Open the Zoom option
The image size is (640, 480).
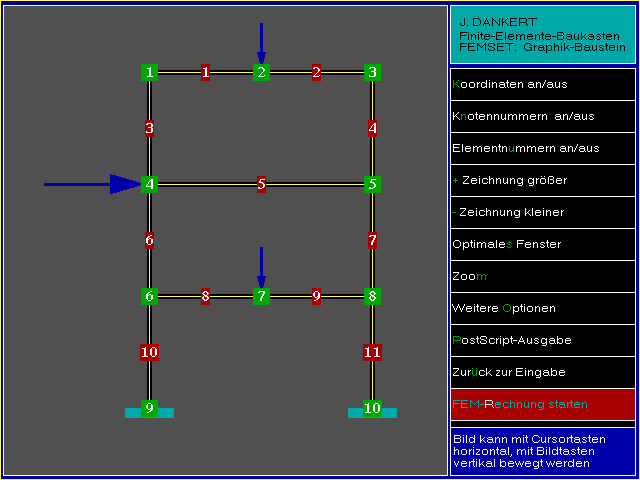coord(542,276)
